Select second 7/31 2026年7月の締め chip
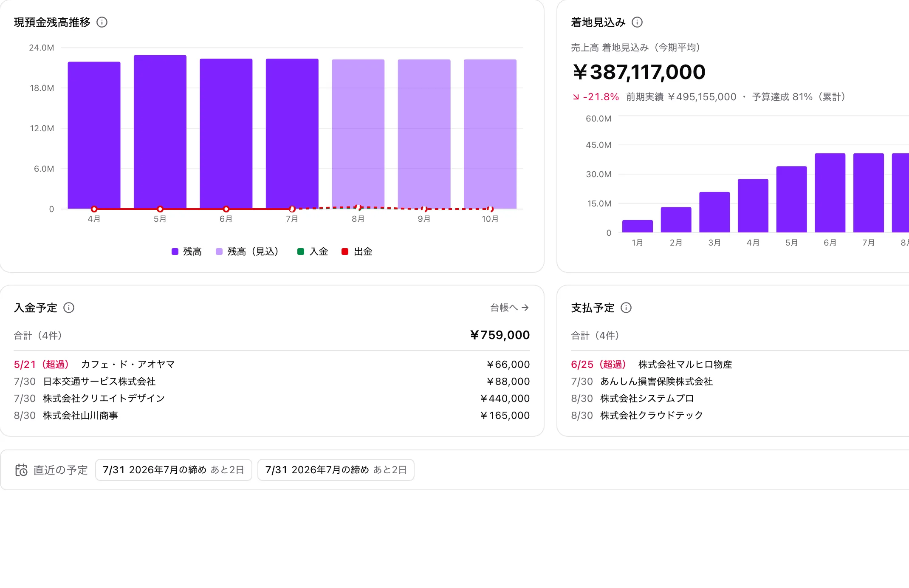 (336, 470)
